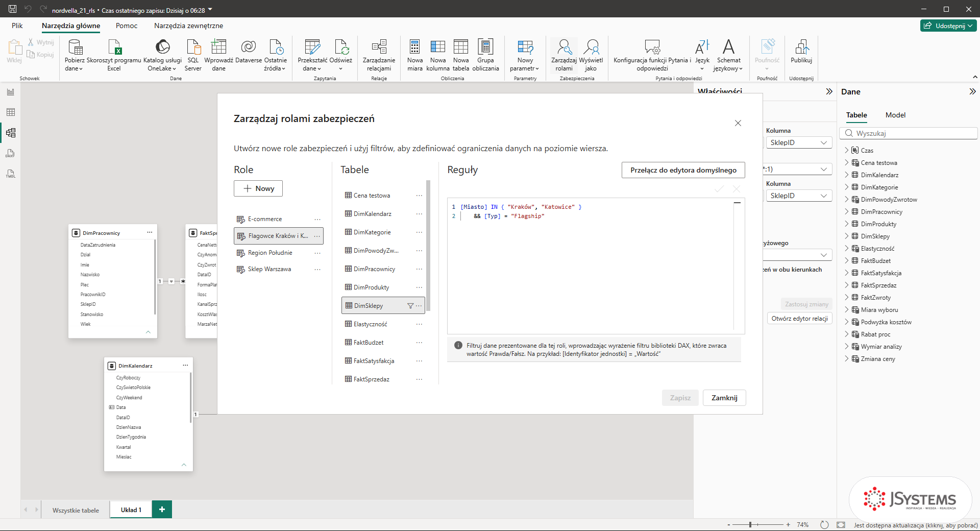
Task: Click Udostępnij button
Action: tap(949, 26)
